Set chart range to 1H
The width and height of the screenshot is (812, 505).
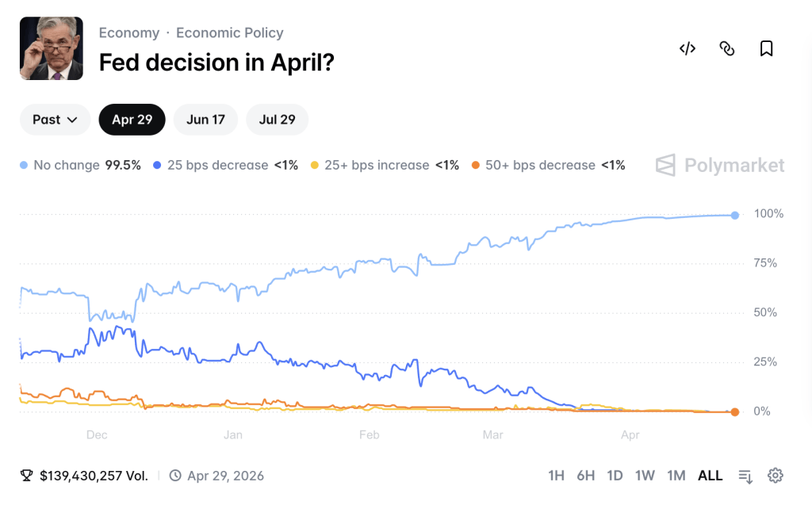click(556, 476)
